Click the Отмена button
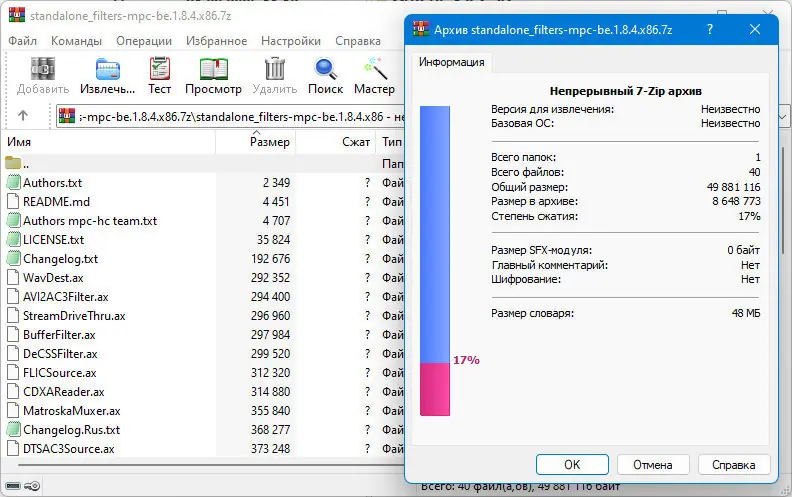Viewport: 792px width, 497px height. 653,465
